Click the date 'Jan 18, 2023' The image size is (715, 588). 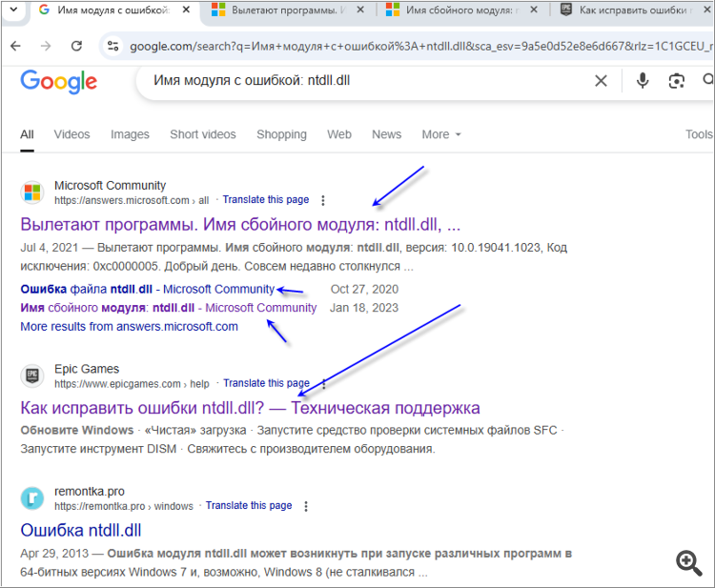click(x=364, y=308)
